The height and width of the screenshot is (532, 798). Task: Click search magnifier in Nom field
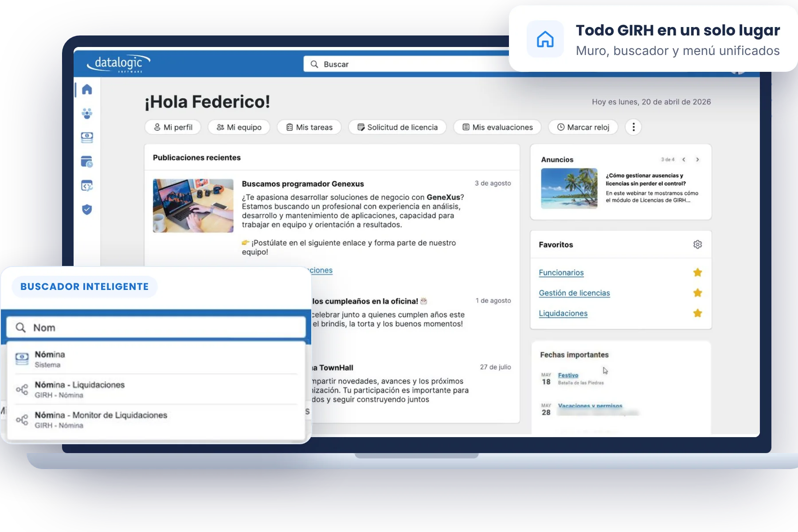20,328
